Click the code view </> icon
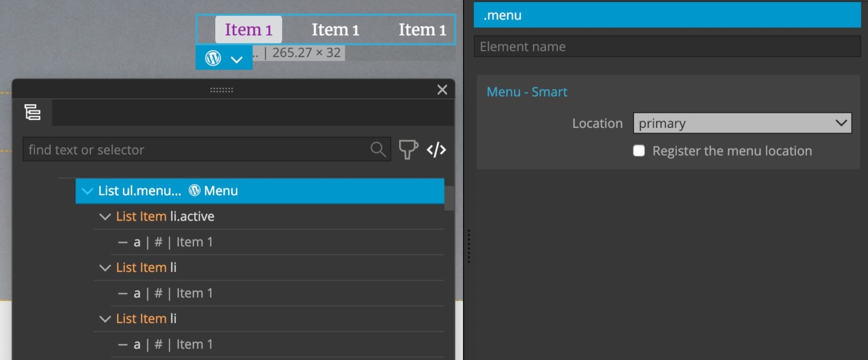868x360 pixels. pyautogui.click(x=436, y=150)
